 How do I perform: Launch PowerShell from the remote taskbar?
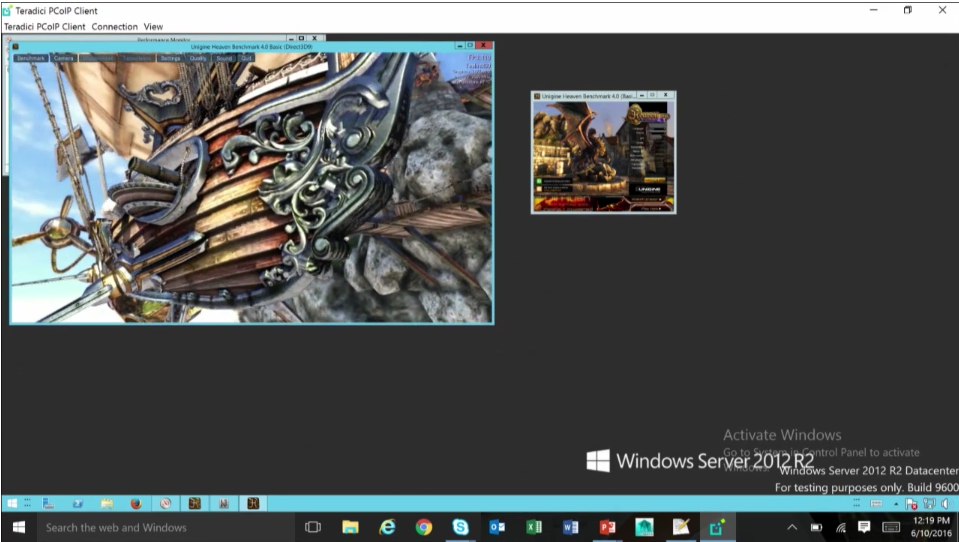78,503
